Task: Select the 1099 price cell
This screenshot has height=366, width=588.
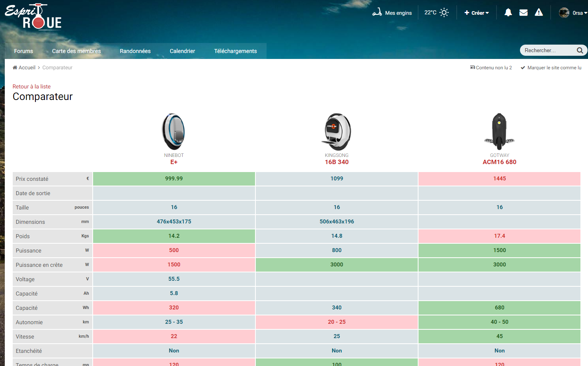Action: (337, 178)
